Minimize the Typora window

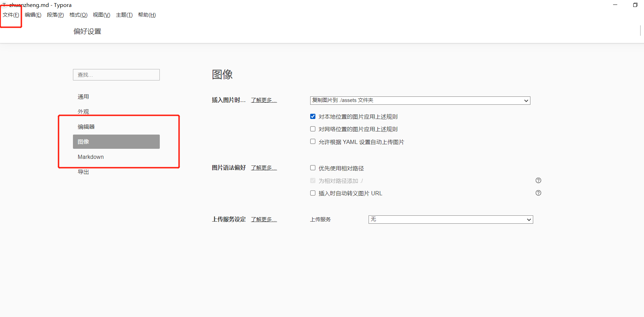coord(615,5)
